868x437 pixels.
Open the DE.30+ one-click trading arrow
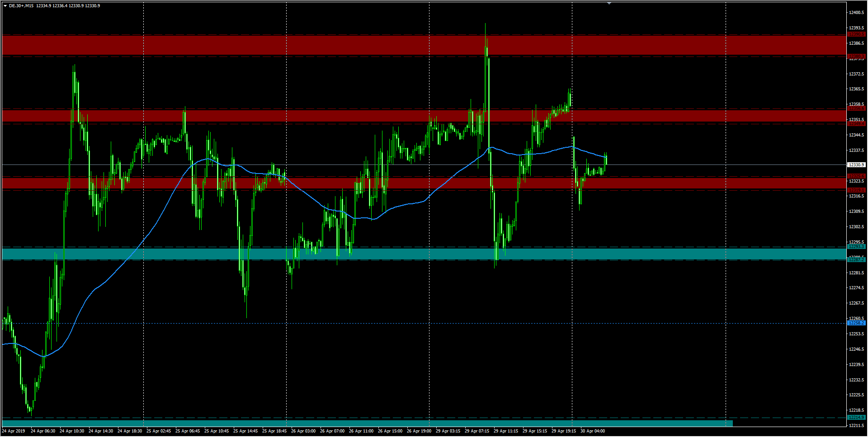[5, 6]
